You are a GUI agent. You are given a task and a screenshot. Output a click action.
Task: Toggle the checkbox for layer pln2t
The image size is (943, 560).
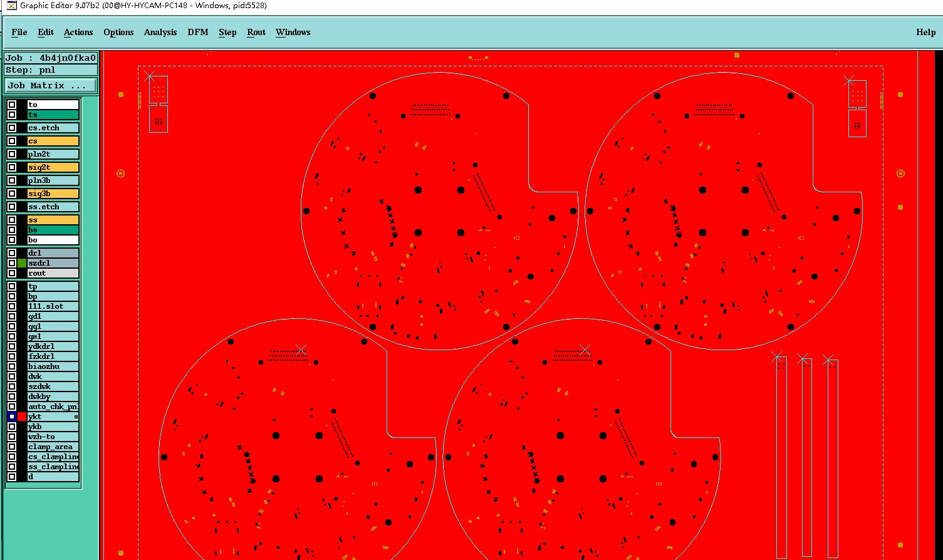click(12, 154)
